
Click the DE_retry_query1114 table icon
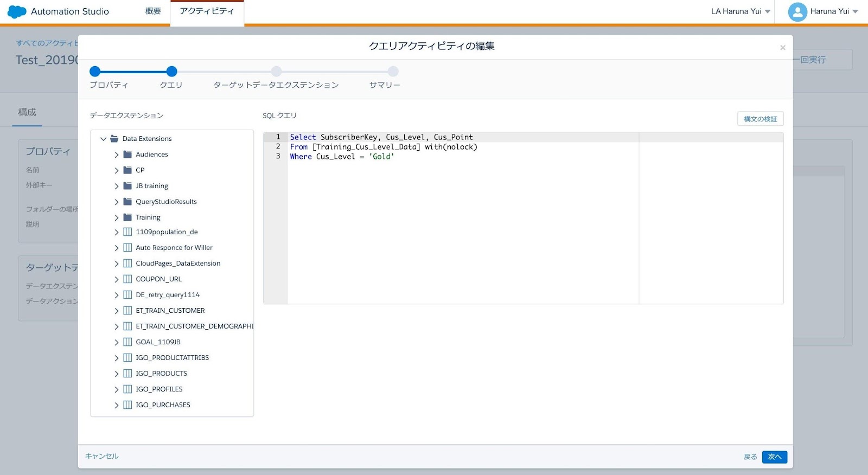pos(127,295)
